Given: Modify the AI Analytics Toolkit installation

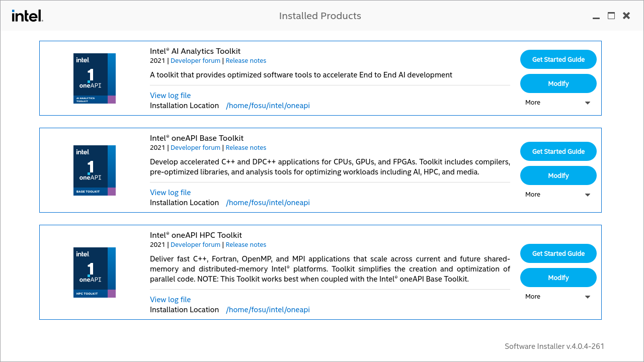Looking at the screenshot, I should (558, 83).
